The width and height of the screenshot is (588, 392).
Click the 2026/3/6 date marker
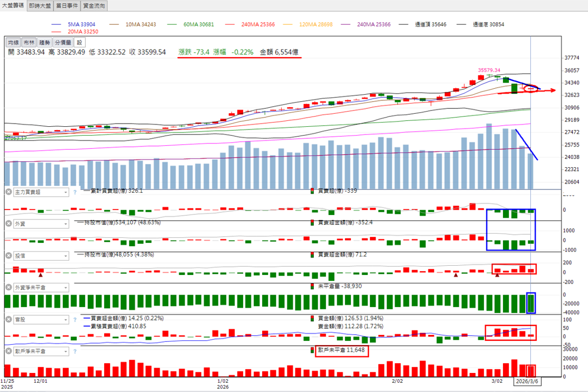[527, 381]
